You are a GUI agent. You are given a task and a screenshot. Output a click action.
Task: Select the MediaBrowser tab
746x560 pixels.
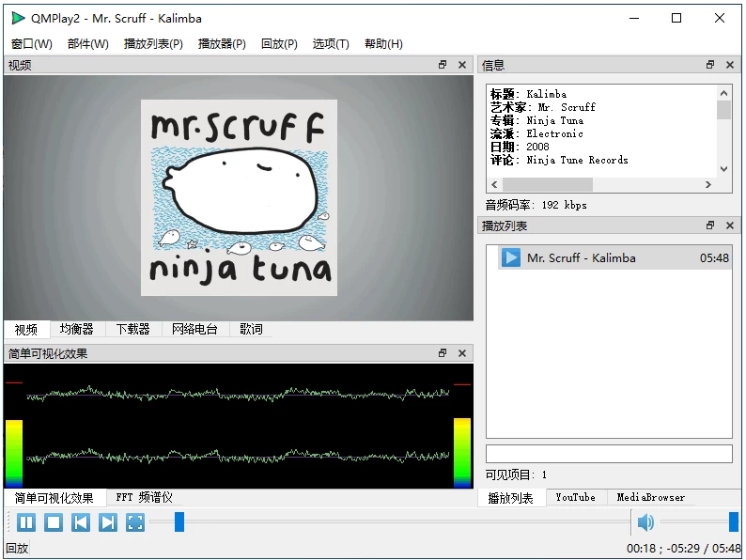(x=651, y=498)
